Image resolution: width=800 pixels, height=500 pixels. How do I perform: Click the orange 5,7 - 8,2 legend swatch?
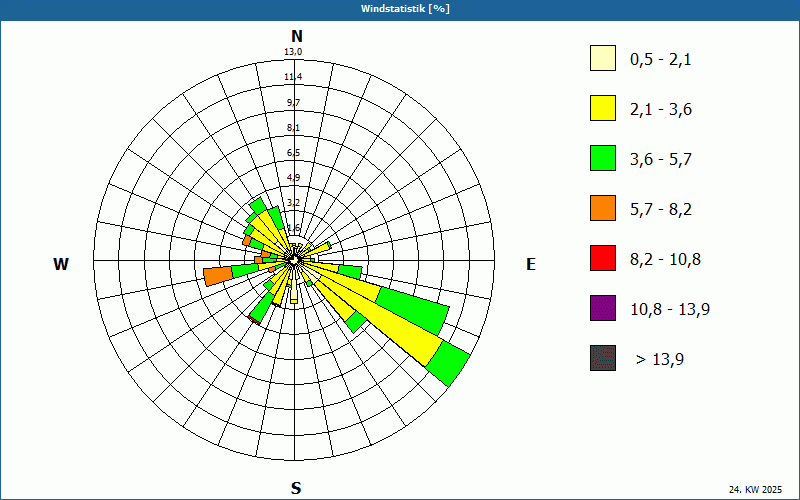click(x=603, y=208)
